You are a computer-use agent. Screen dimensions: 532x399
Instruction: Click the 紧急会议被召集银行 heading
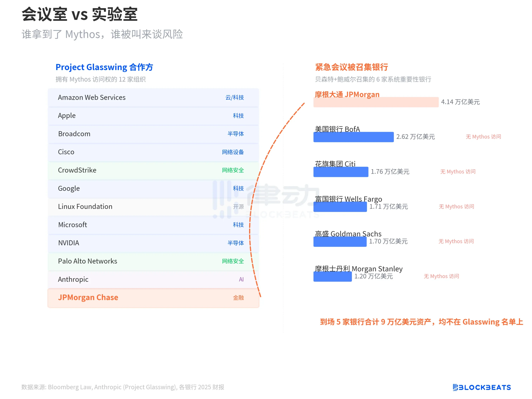point(352,67)
